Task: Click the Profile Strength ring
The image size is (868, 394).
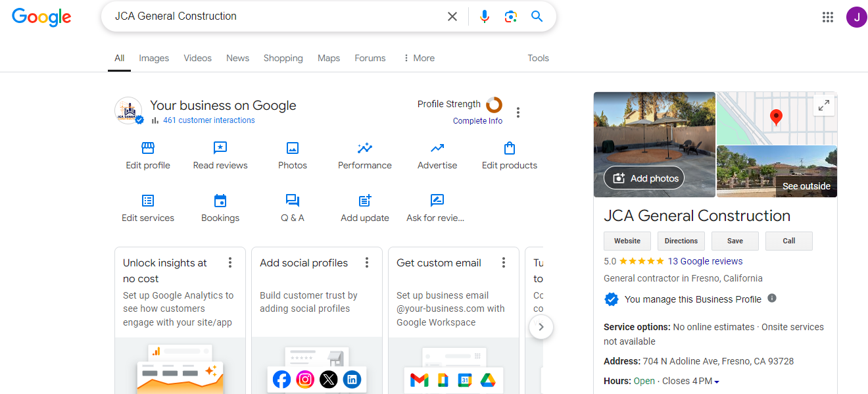Action: (x=494, y=105)
